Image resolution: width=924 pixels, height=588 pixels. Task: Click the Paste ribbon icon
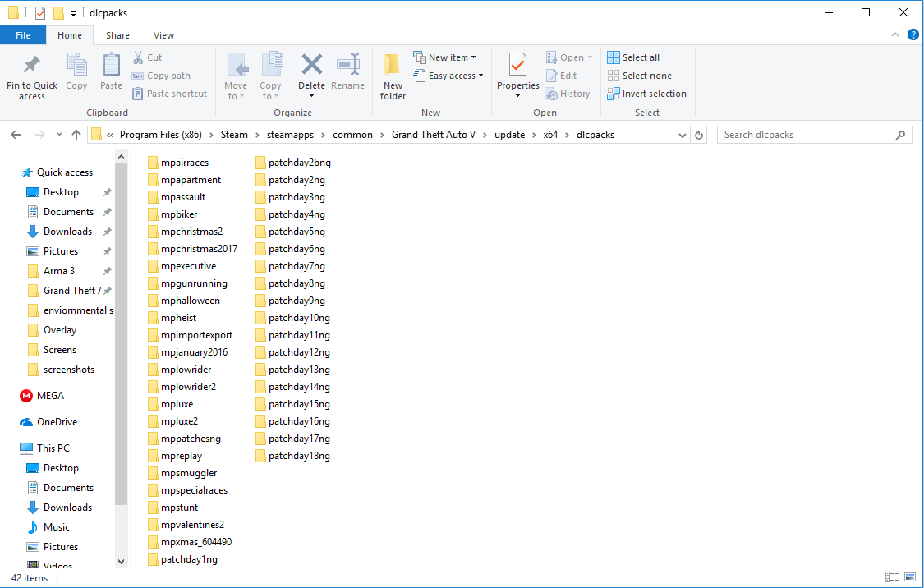point(112,65)
